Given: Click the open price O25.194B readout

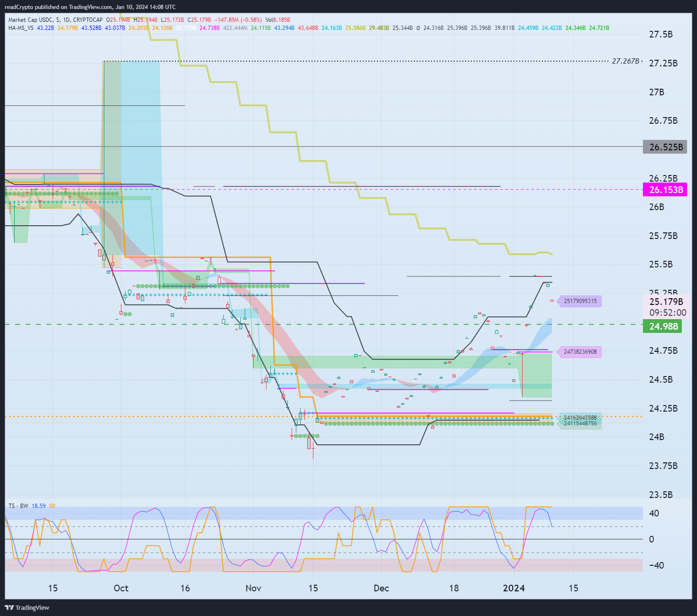Looking at the screenshot, I should tap(118, 20).
